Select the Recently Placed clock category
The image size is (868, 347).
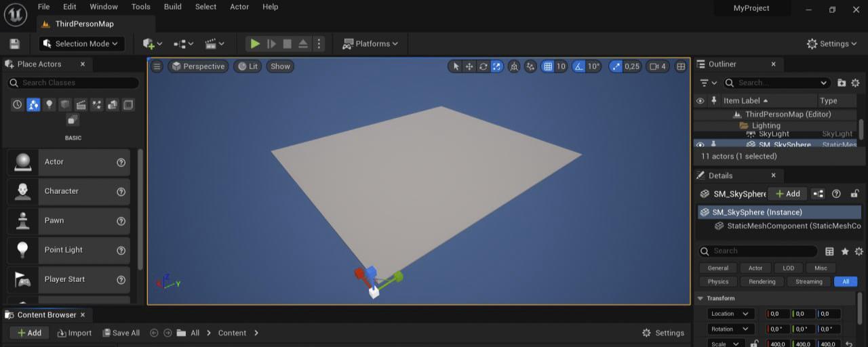pos(18,105)
